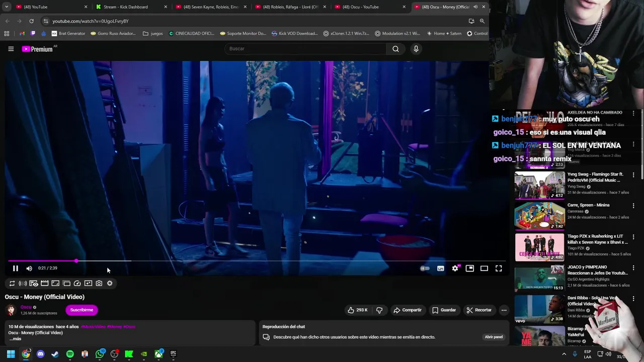
Task: Click the clapperboard cinema mode icon
Action: 45,284
